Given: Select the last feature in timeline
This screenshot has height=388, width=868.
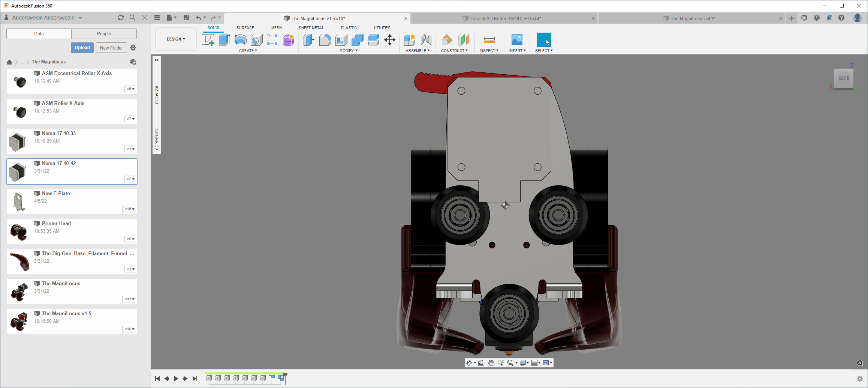Looking at the screenshot, I should click(x=281, y=378).
